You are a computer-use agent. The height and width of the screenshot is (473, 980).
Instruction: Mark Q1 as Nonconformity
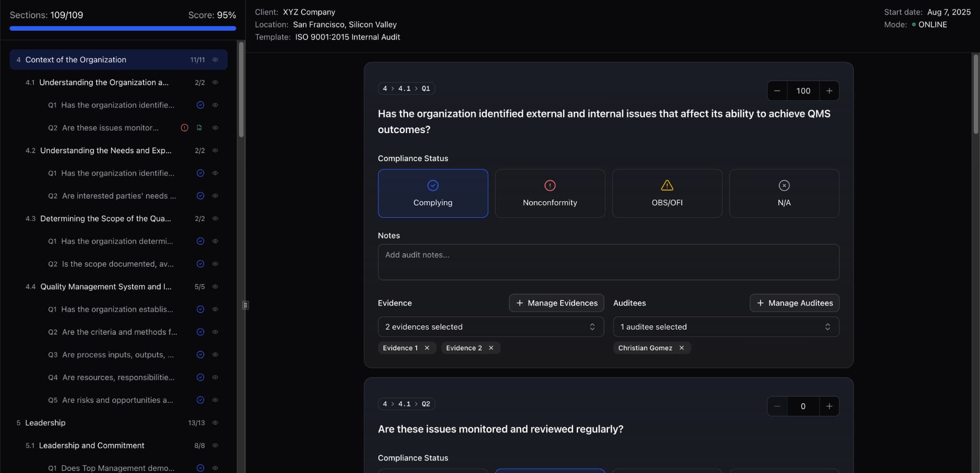(x=550, y=193)
